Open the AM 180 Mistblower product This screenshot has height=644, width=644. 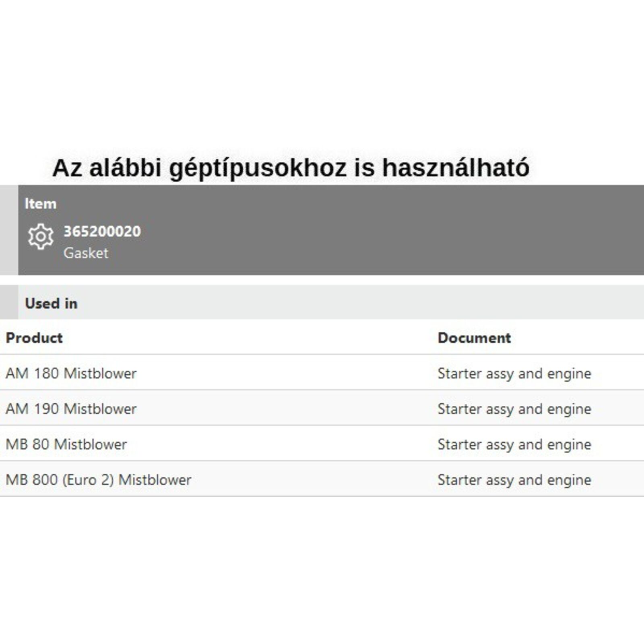coord(71,374)
